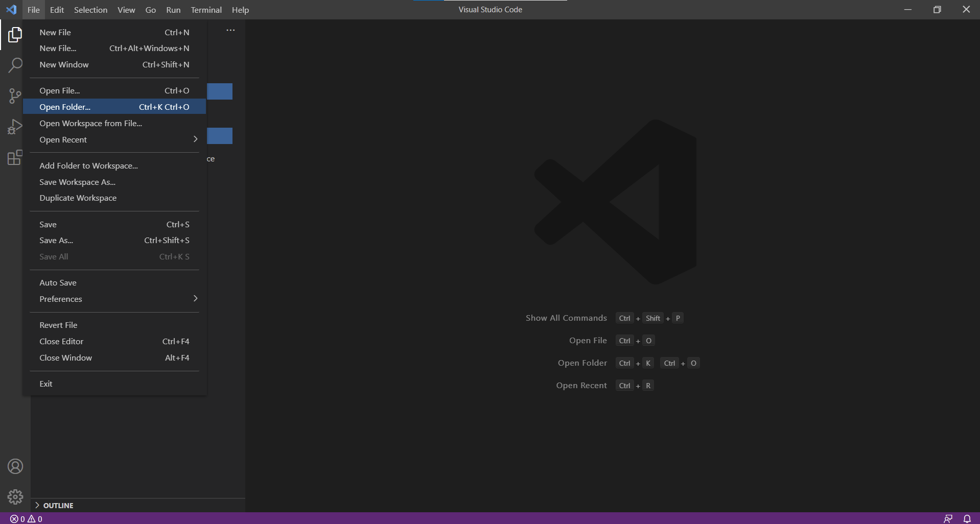Viewport: 980px width, 524px height.
Task: Open the Manage gear icon
Action: (15, 497)
